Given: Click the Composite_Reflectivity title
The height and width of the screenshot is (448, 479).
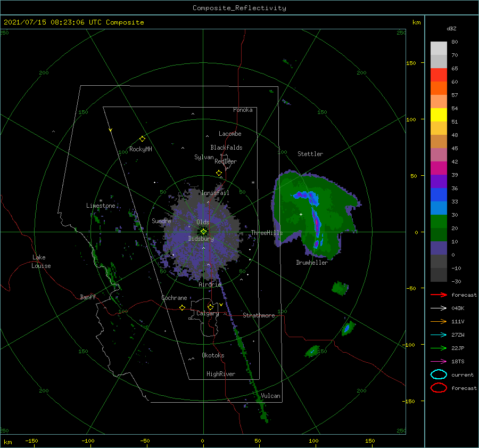Looking at the screenshot, I should tap(240, 8).
